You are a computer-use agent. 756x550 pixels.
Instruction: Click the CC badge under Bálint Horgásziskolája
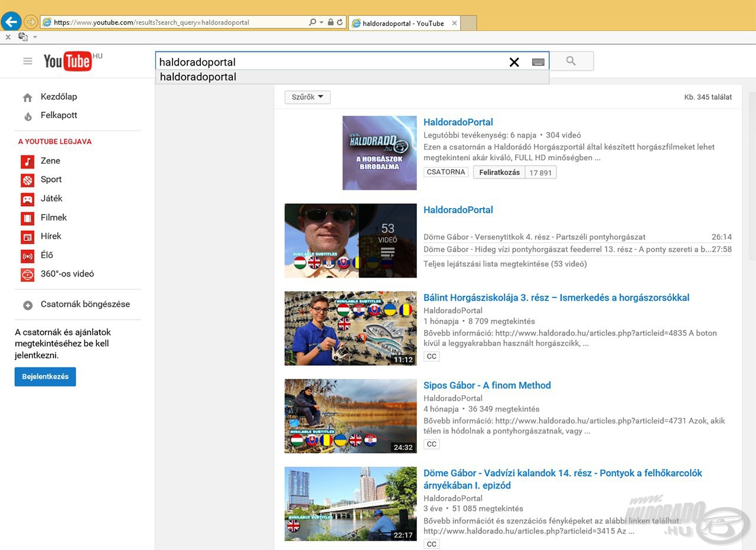click(x=432, y=357)
